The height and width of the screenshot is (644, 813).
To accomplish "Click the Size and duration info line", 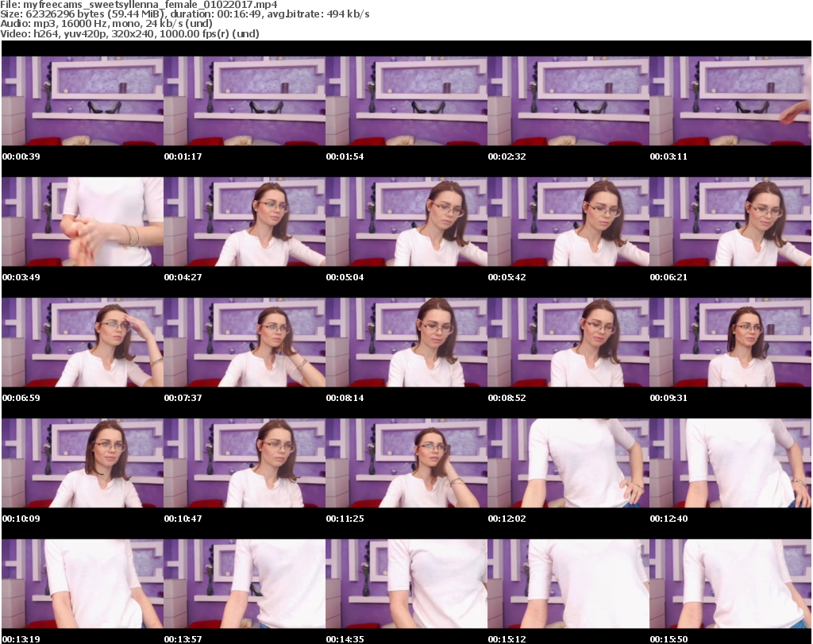I will click(184, 14).
